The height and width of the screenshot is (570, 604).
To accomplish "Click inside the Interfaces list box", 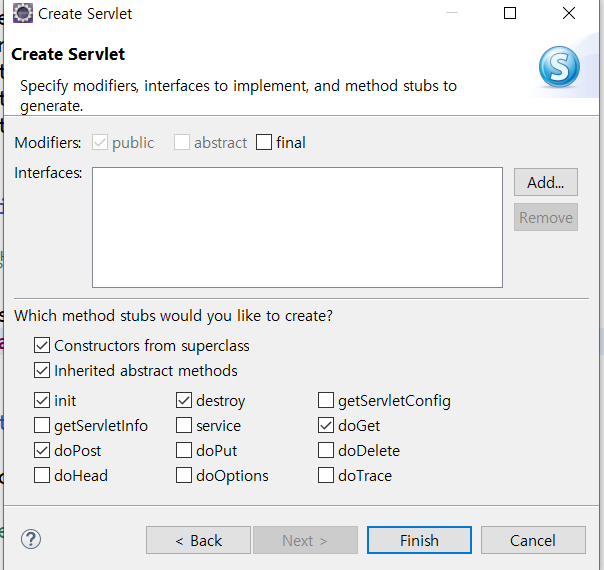I will (x=297, y=227).
